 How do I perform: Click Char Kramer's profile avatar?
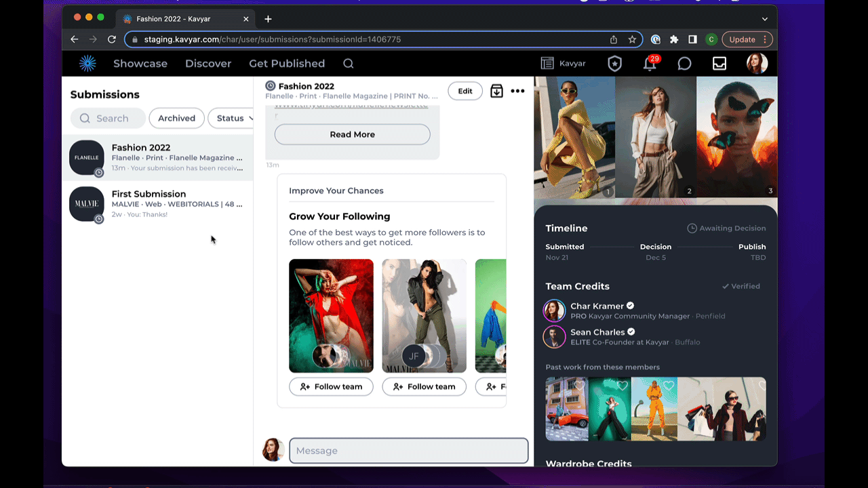pos(554,310)
